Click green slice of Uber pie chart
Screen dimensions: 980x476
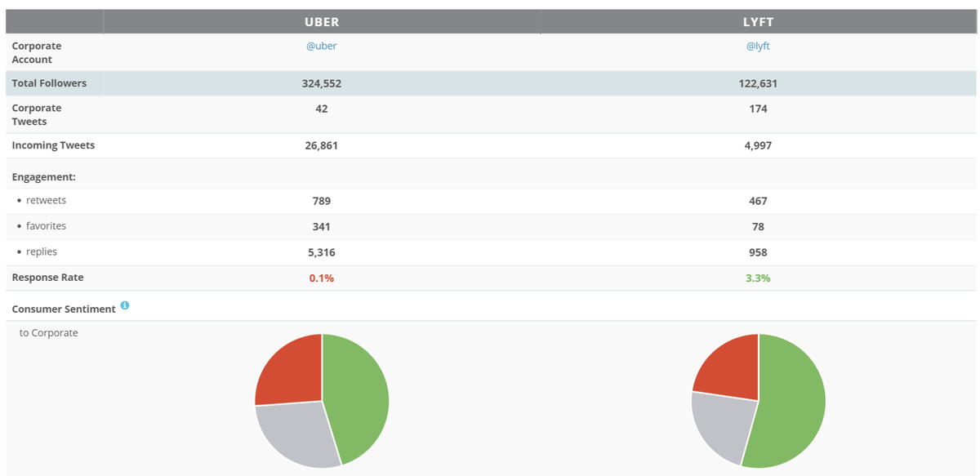(x=358, y=396)
